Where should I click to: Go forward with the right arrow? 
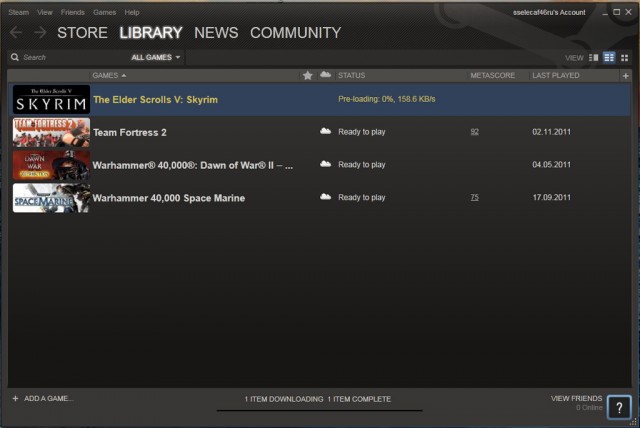coord(40,32)
